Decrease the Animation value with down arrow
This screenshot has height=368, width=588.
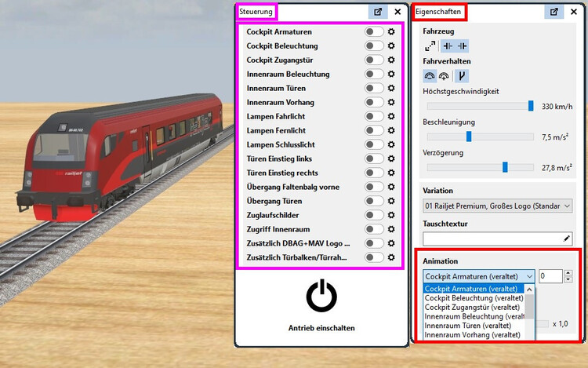568,279
